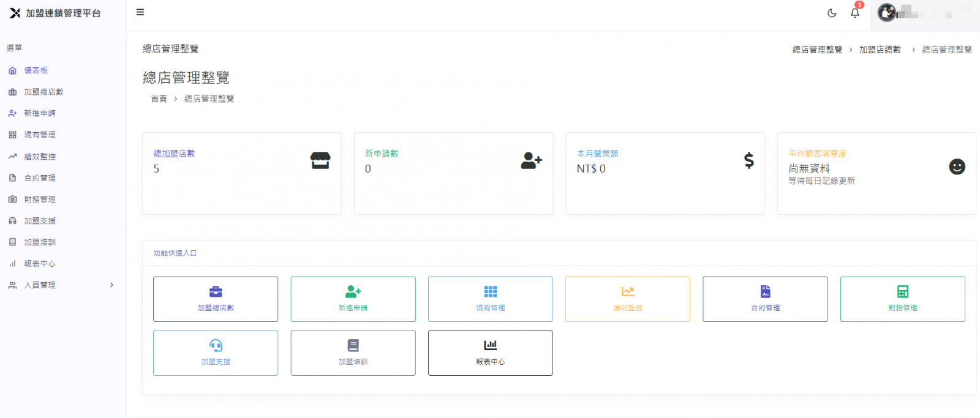Viewport: 980px width, 418px height.
Task: Open the 加盟培訓 quick access button
Action: click(353, 353)
